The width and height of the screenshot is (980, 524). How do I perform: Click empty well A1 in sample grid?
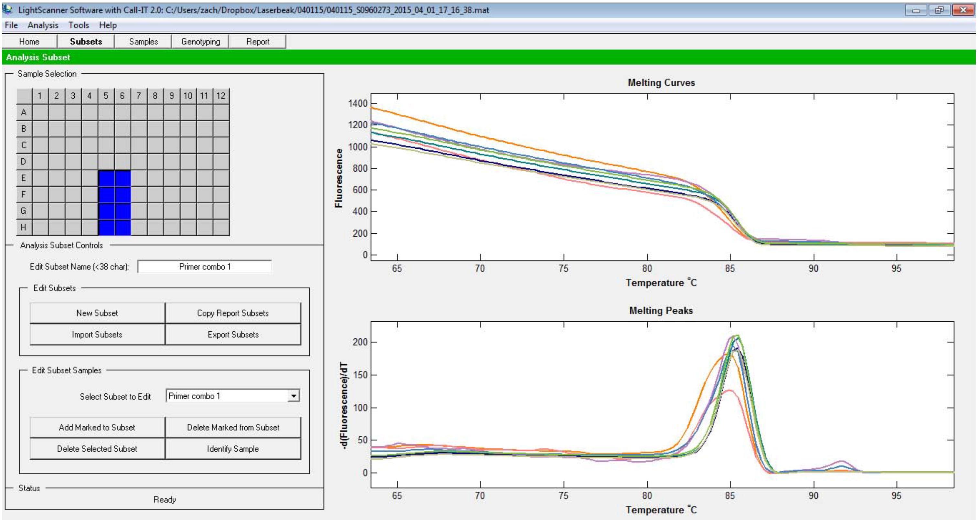(x=40, y=112)
